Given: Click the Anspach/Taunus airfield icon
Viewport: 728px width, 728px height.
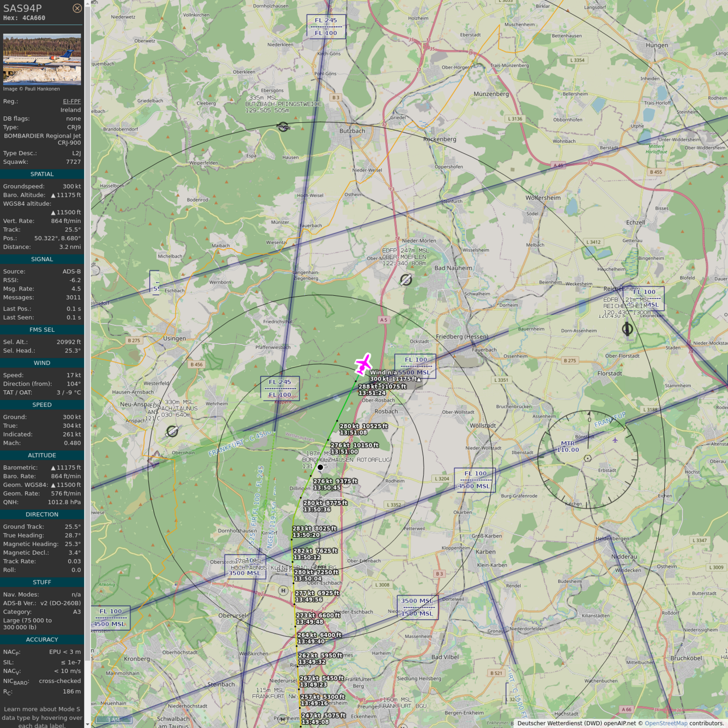Looking at the screenshot, I should (x=172, y=431).
